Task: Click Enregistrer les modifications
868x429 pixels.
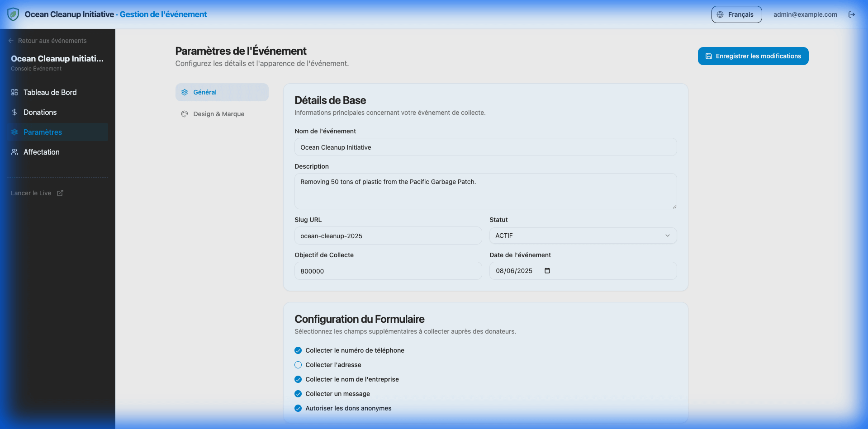Action: point(753,56)
